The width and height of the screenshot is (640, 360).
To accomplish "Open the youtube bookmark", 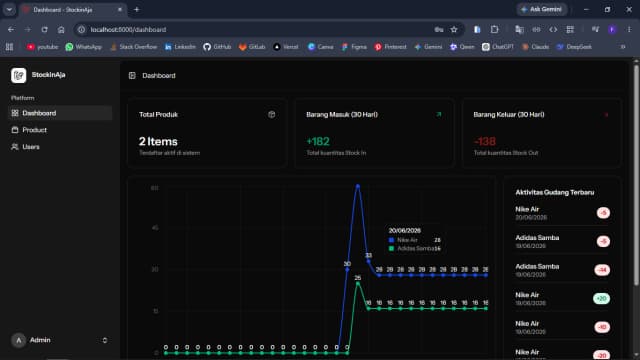I will tap(42, 47).
